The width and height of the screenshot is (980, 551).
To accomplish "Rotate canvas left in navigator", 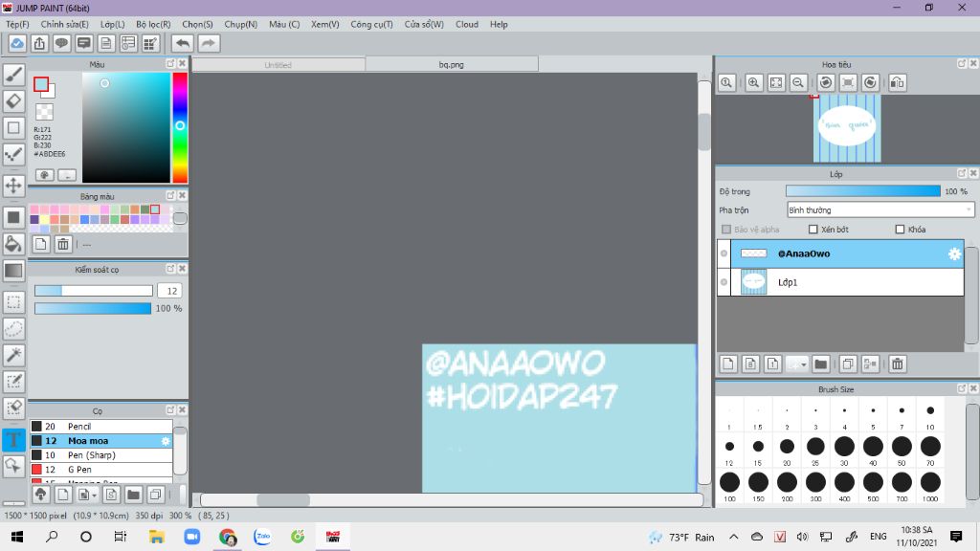I will (826, 82).
